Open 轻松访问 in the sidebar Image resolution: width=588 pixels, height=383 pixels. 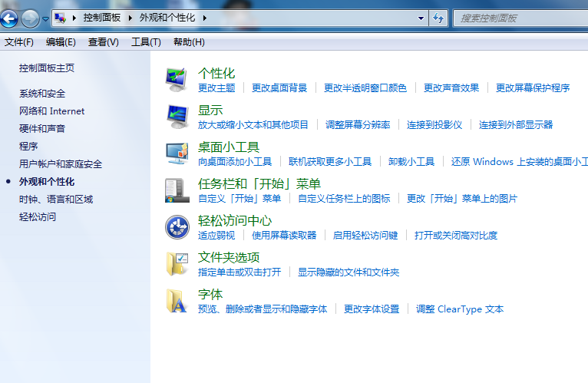38,216
